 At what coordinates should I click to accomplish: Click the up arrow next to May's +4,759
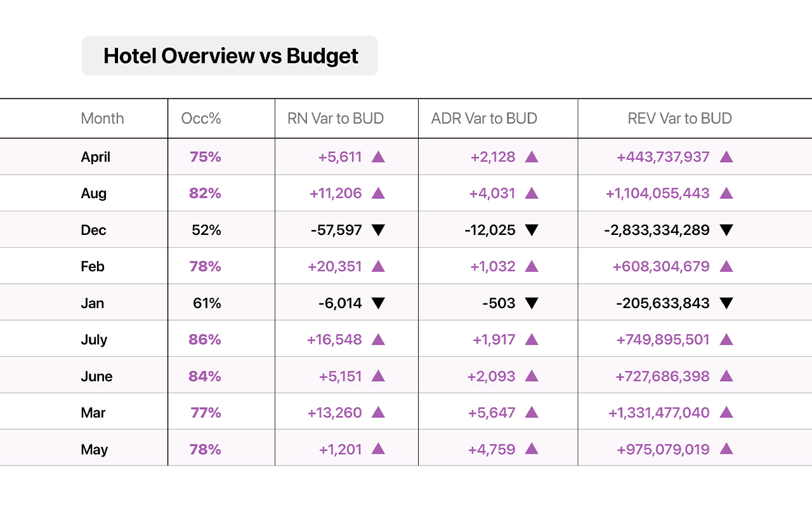(x=532, y=450)
